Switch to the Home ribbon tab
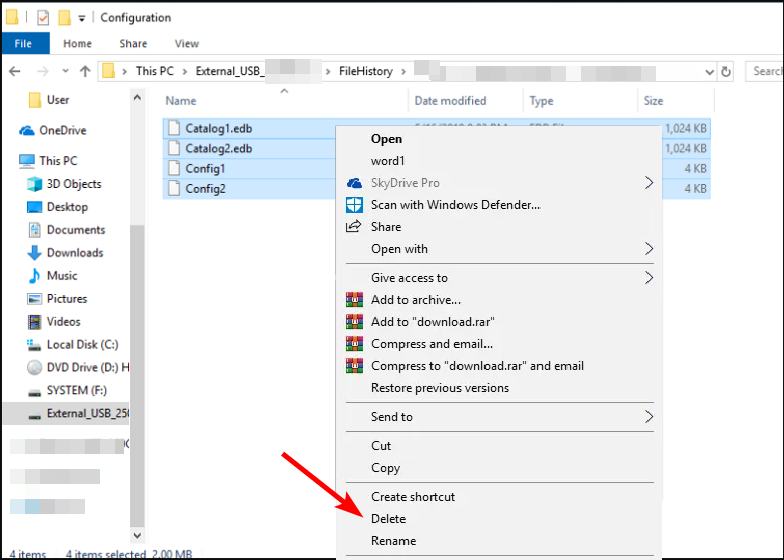Screen dimensions: 784x560 pyautogui.click(x=77, y=44)
